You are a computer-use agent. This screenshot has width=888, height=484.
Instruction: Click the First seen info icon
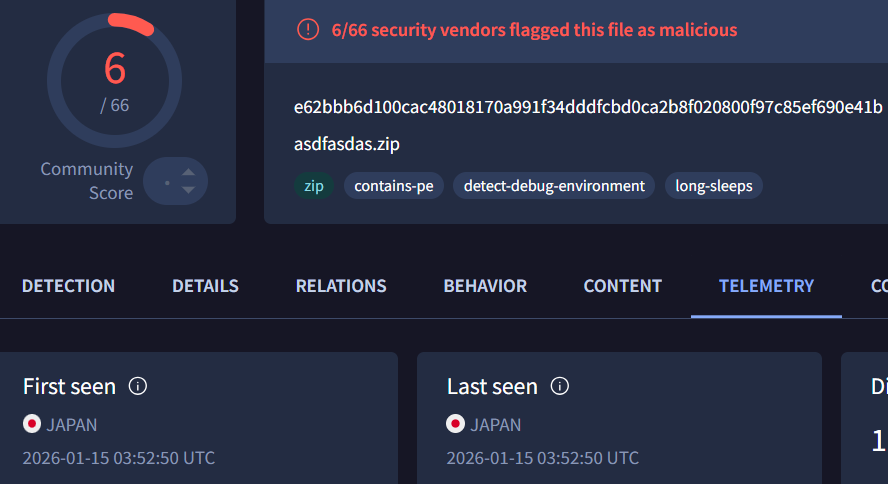pos(138,386)
